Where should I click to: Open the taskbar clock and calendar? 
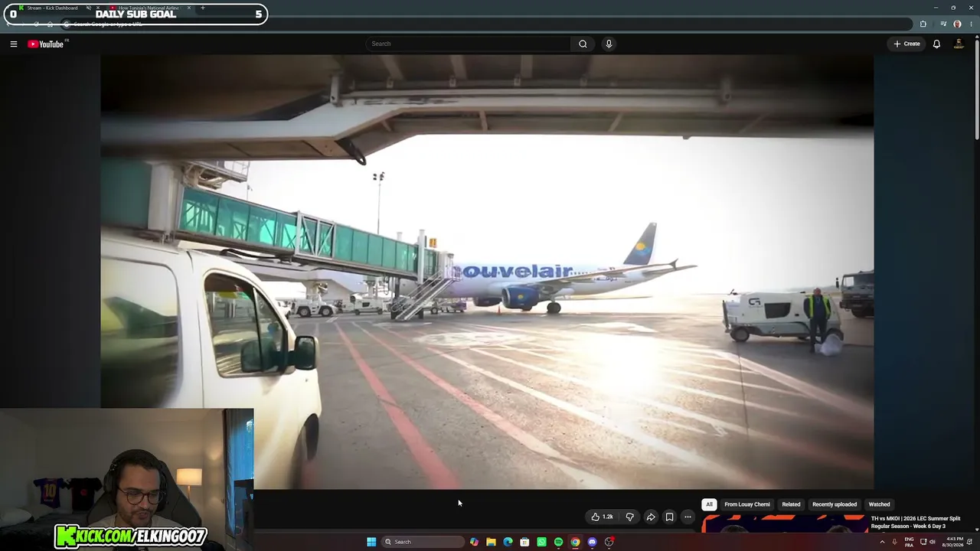(x=955, y=542)
